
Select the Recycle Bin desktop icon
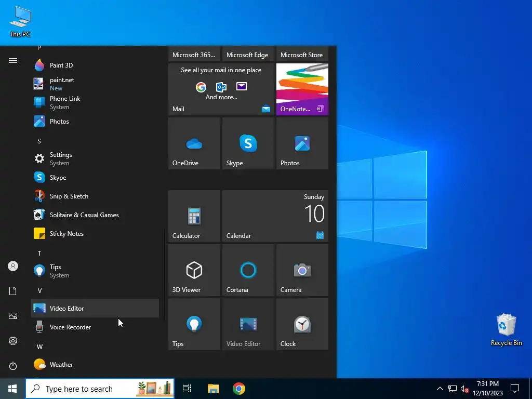click(506, 330)
